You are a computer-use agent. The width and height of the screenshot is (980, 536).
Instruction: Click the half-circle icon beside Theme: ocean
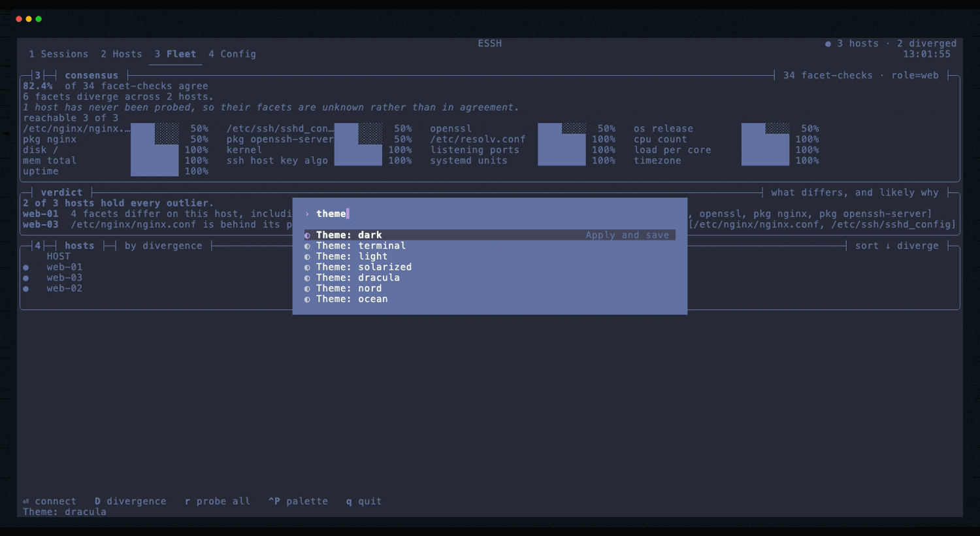[x=307, y=299]
